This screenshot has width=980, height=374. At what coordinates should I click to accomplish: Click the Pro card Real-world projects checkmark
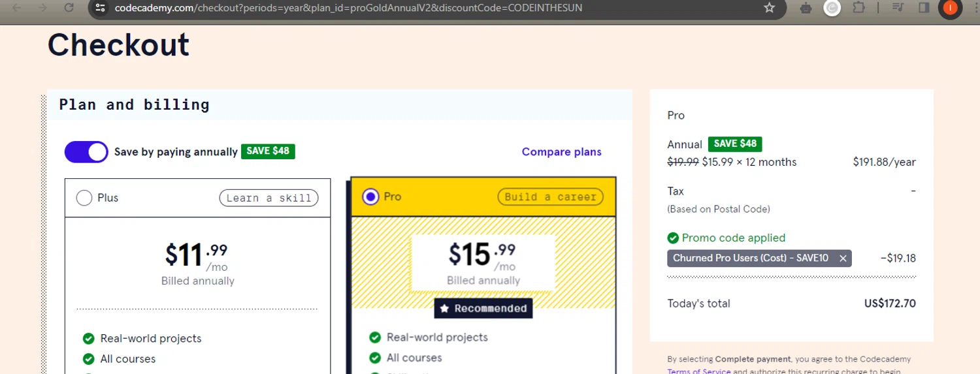[375, 337]
